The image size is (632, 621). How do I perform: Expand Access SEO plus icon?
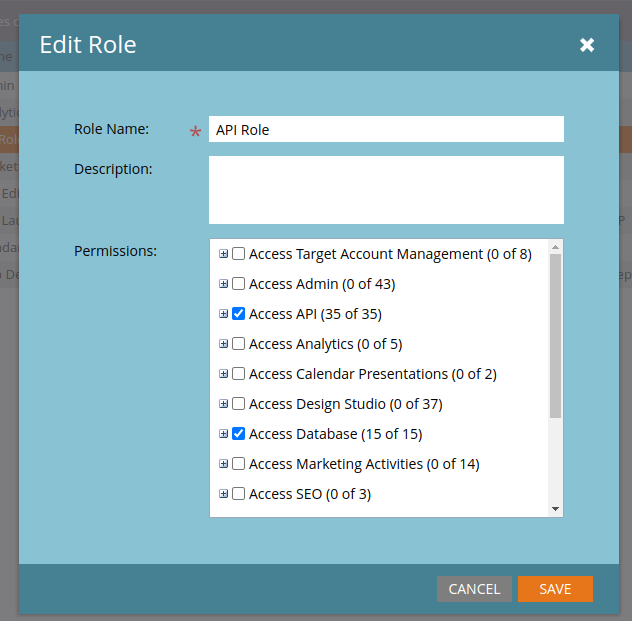point(224,494)
